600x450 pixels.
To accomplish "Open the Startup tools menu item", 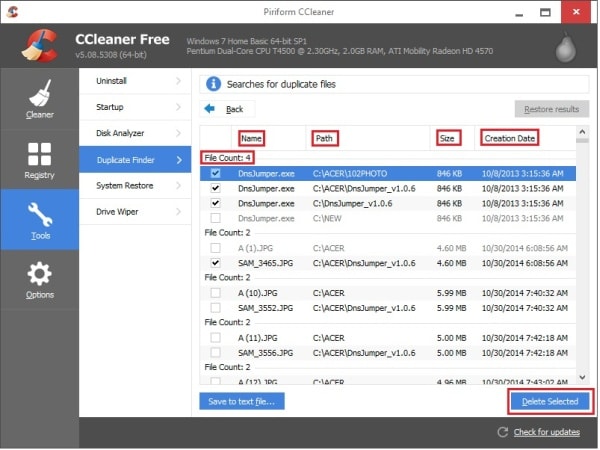I will point(112,106).
